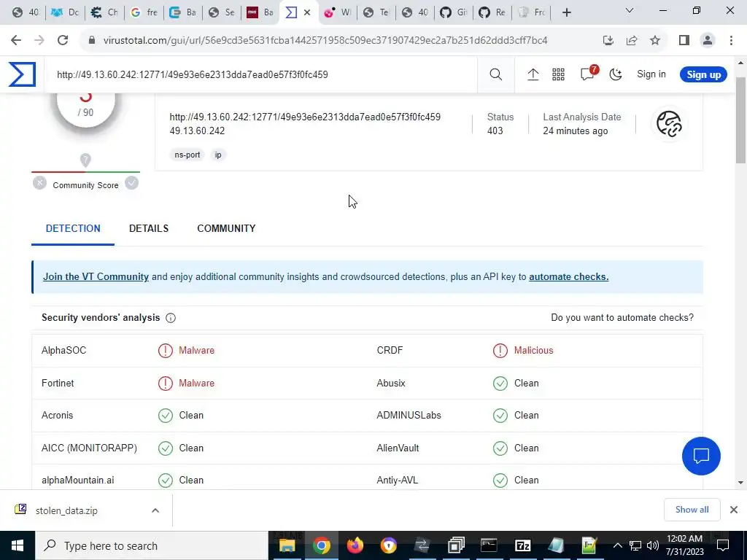Open Chrome profile avatar
This screenshot has height=560, width=747.
point(708,41)
